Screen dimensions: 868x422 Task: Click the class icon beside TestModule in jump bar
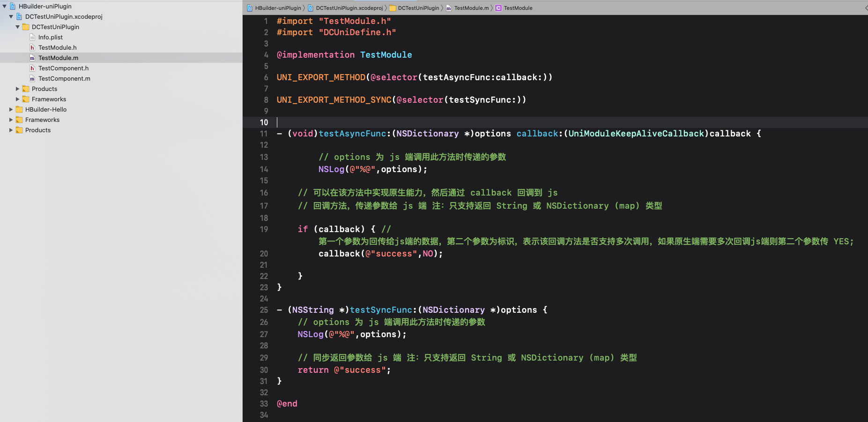coord(498,8)
